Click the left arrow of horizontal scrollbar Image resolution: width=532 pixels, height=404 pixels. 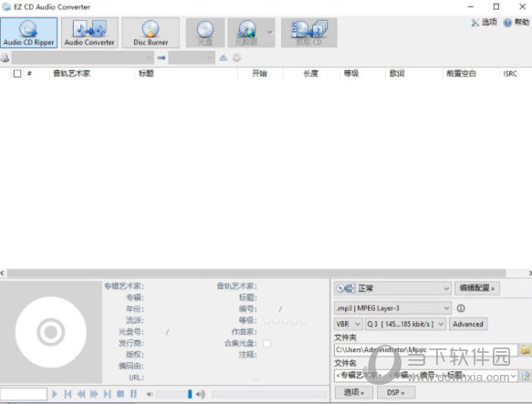click(x=3, y=273)
